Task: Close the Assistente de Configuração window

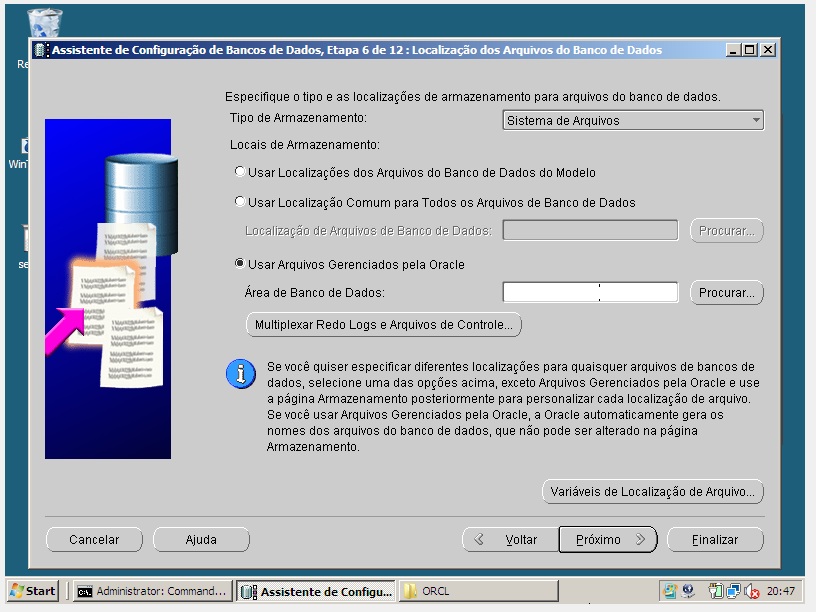Action: [768, 50]
